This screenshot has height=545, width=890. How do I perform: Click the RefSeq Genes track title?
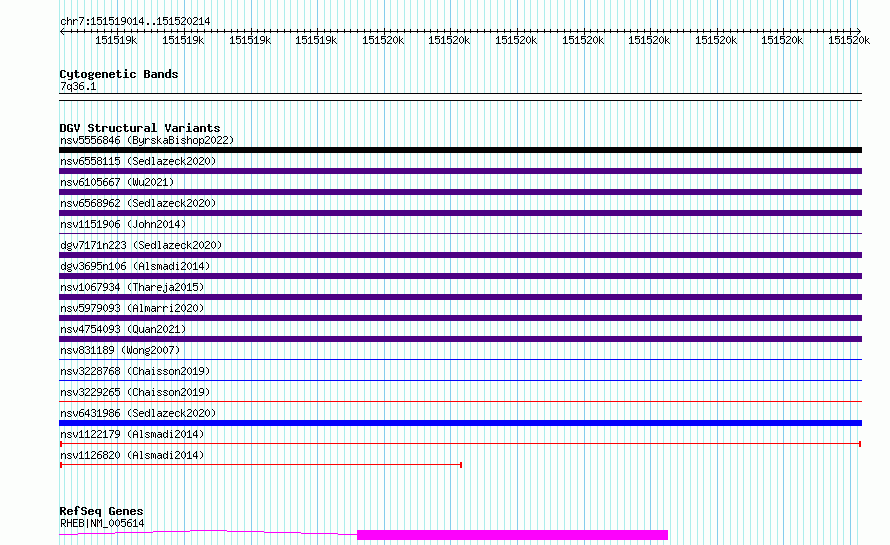[101, 511]
